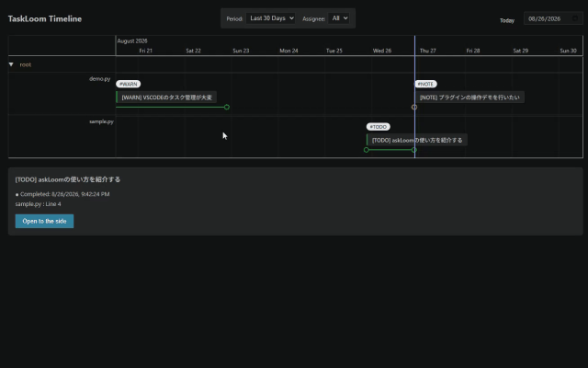Click the end marker of the WARN task
Image resolution: width=588 pixels, height=368 pixels.
(227, 108)
